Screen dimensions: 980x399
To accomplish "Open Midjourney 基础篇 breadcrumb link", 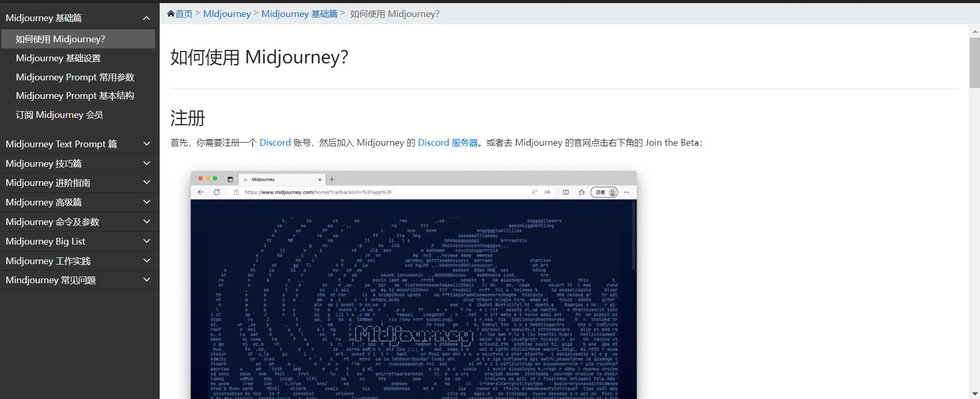I will 299,14.
